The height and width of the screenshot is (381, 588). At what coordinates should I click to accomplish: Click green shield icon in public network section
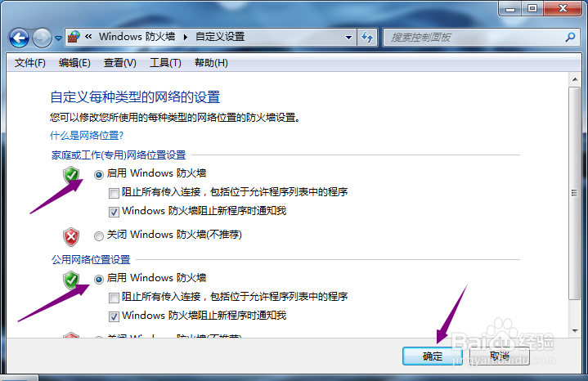coord(71,280)
